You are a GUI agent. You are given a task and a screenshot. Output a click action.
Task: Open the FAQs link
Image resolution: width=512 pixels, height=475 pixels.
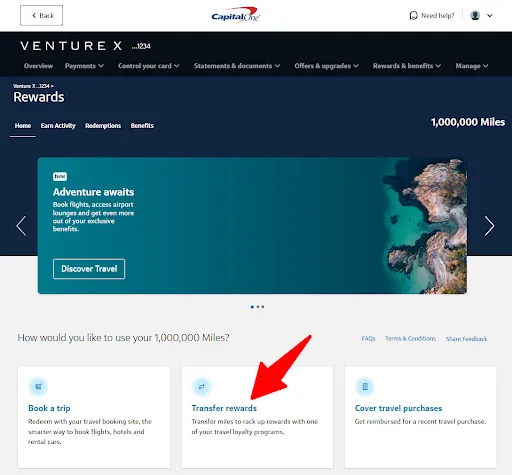click(368, 339)
